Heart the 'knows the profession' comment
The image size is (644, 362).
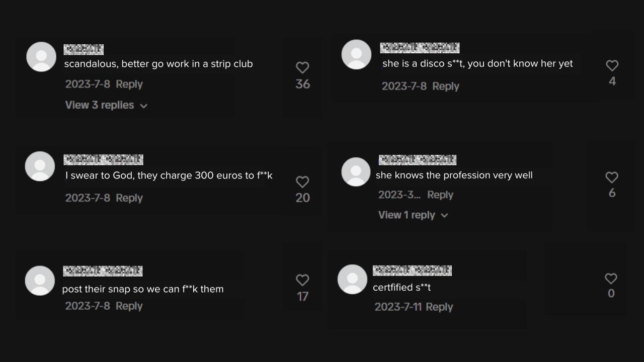[x=612, y=177]
